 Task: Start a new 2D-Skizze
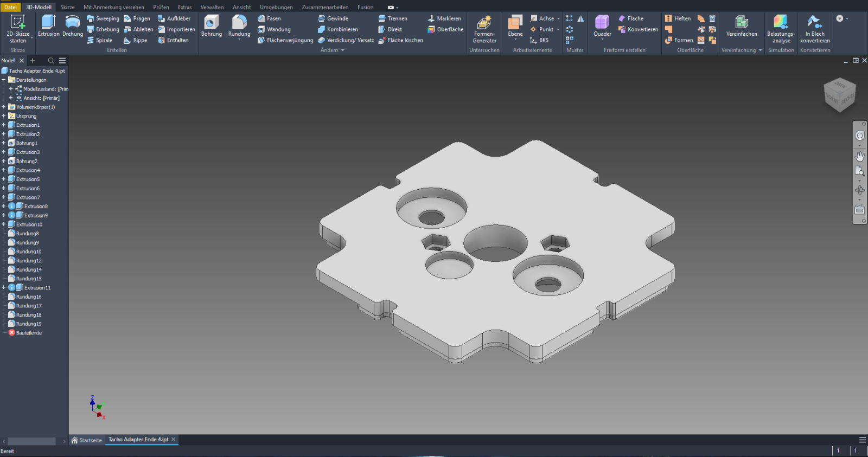click(18, 28)
